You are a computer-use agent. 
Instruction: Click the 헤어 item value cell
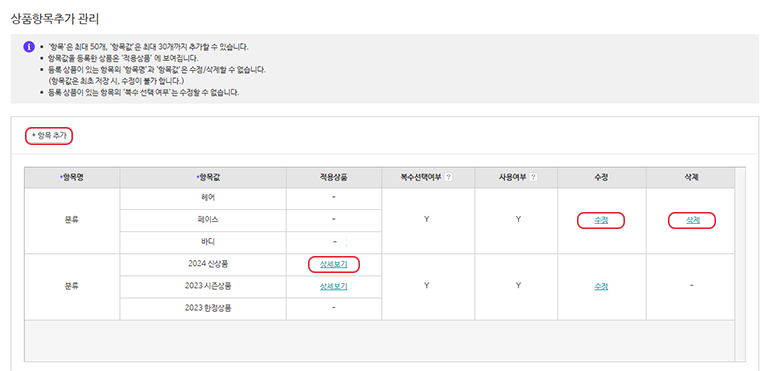point(203,198)
